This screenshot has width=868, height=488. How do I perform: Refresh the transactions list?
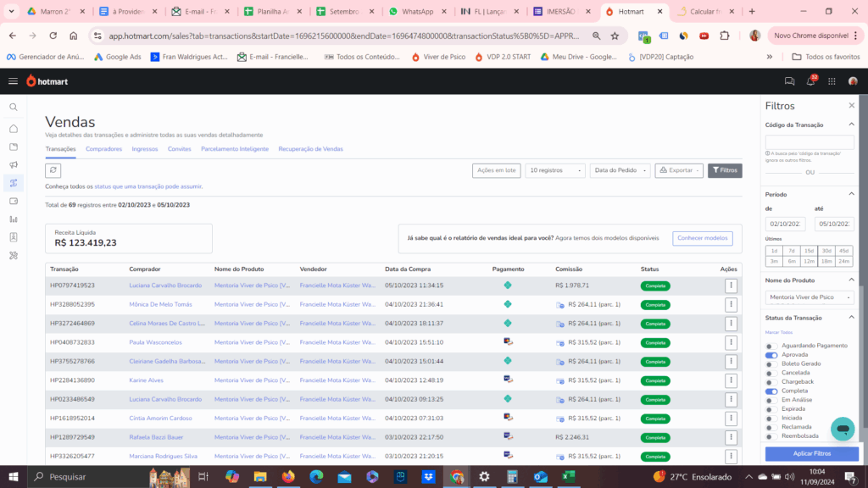click(53, 170)
